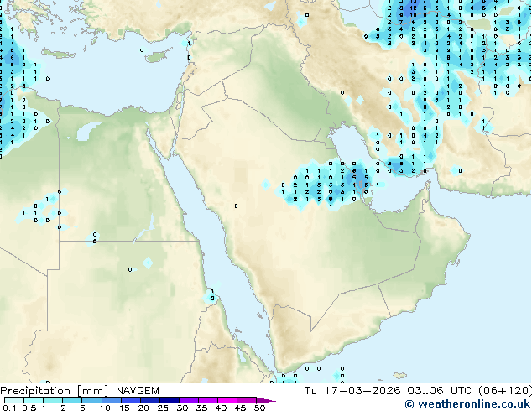
Task: Click the 0.5–1 mm legend color swatch
Action: coord(34,400)
